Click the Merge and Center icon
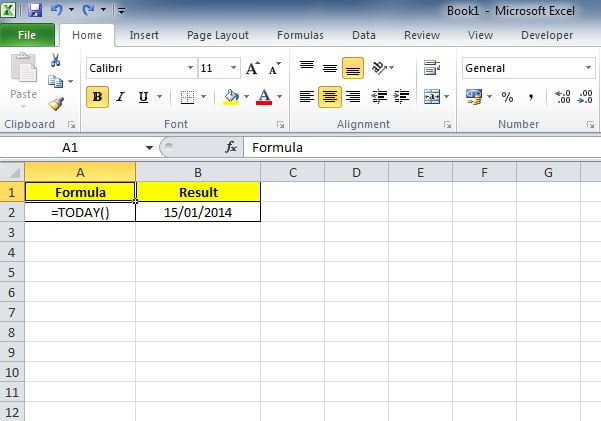601x421 pixels. click(432, 97)
